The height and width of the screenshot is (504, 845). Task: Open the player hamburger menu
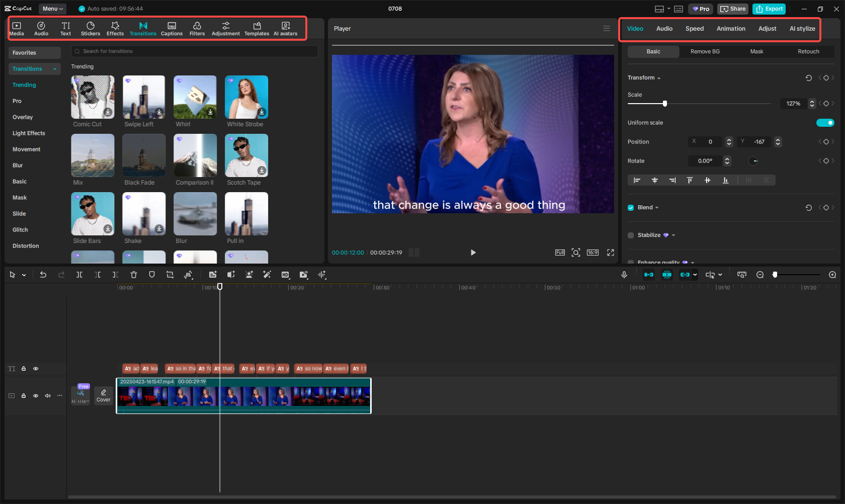point(607,29)
